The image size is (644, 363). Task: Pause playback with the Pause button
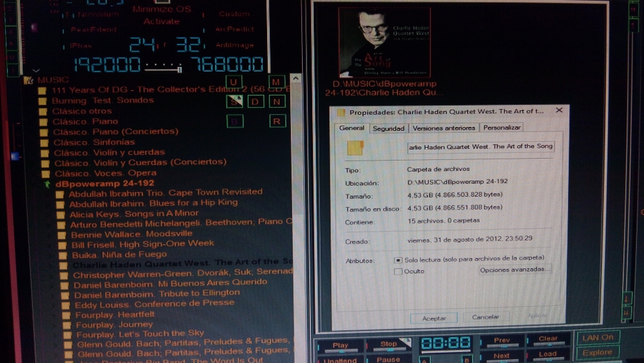(388, 359)
